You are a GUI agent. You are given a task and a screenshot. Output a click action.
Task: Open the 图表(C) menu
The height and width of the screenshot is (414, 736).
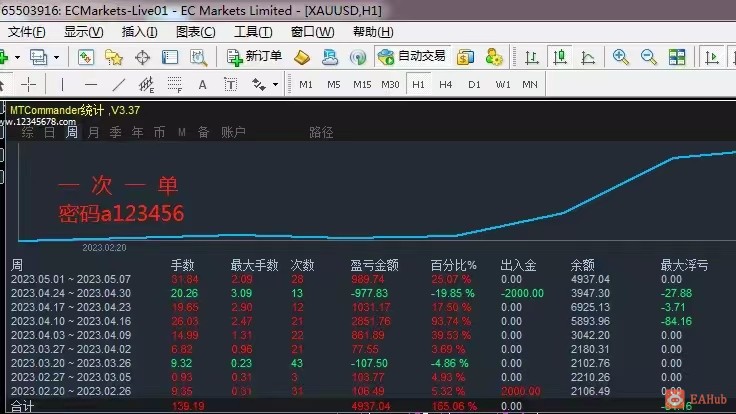coord(196,32)
